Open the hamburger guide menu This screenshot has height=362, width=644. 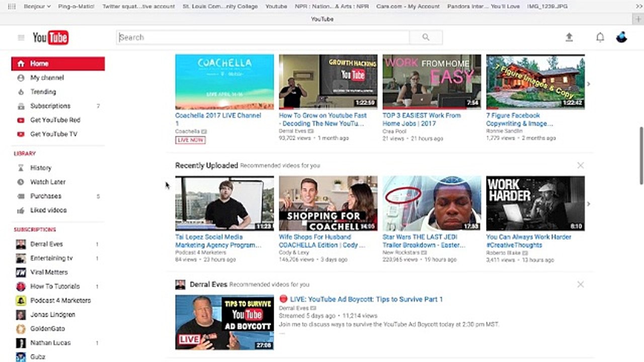coord(21,38)
